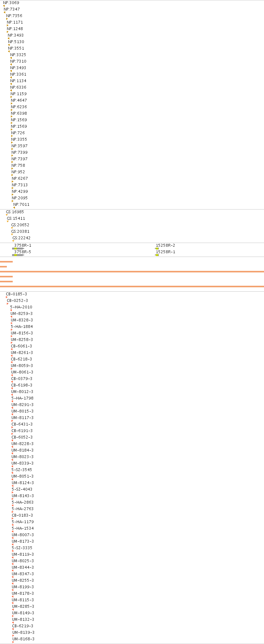Click the 3758R-5 gene glyph bar
The image size is (264, 644).
point(18,255)
